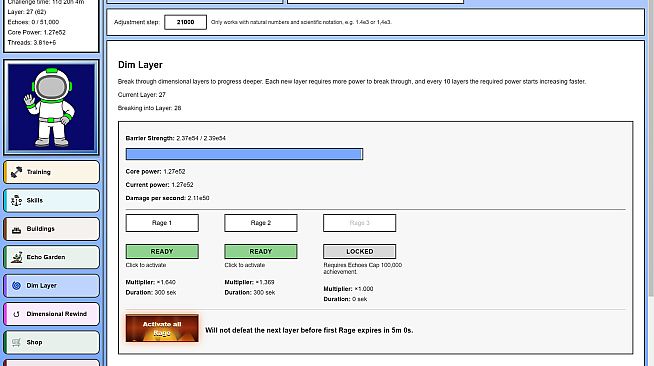Open the Skills menu
The height and width of the screenshot is (366, 654).
pos(52,201)
